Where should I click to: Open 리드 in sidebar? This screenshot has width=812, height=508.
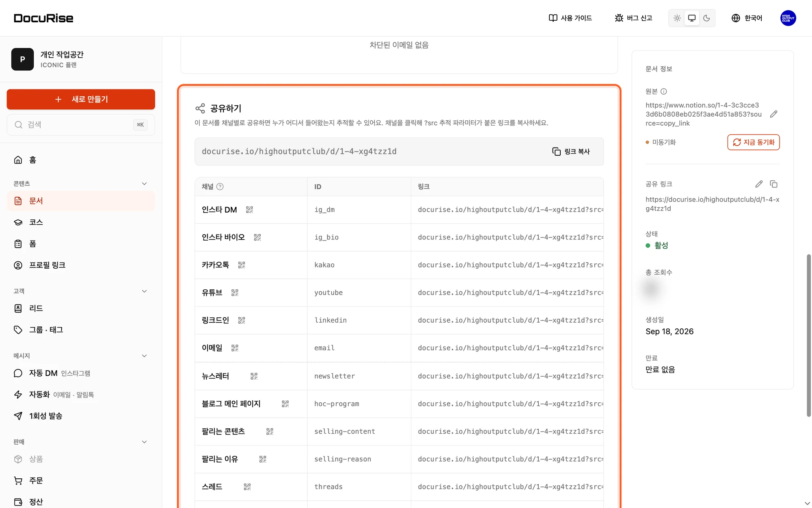pos(81,308)
